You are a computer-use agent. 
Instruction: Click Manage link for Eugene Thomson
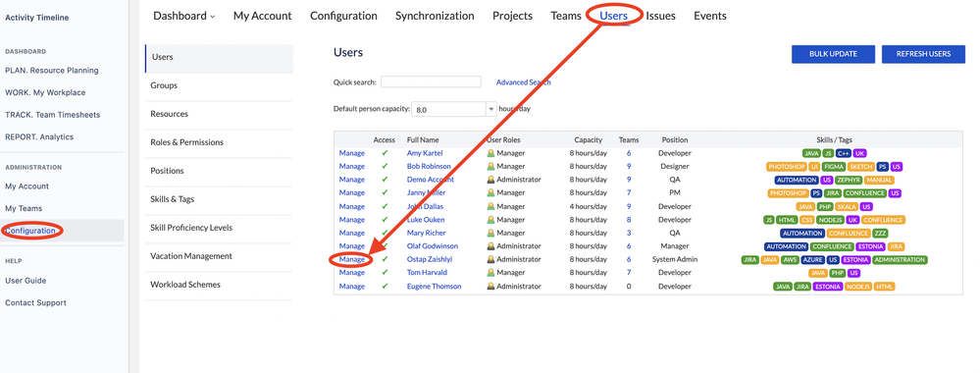click(x=352, y=286)
